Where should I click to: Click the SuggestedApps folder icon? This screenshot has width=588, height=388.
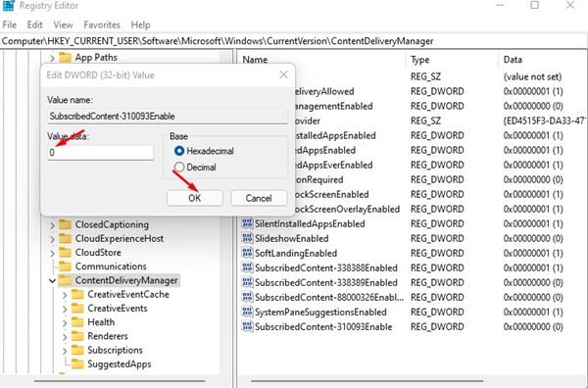77,364
